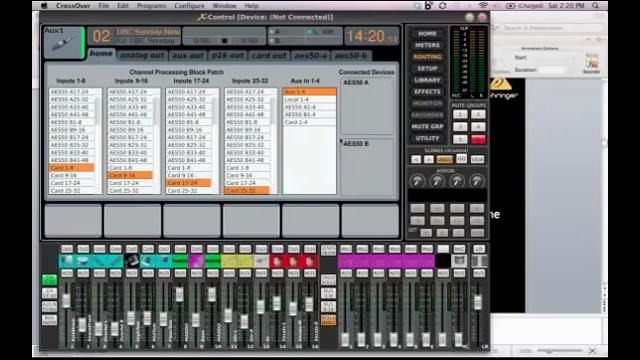640x360 pixels.
Task: Select channel 8 green icon in the mixer strip
Action: (x=180, y=261)
